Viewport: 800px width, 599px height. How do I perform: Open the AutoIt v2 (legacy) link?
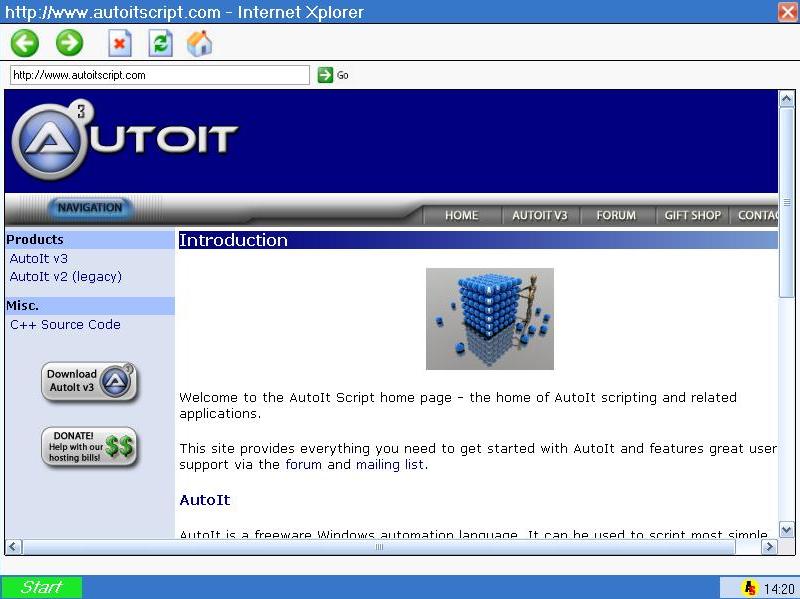(66, 277)
